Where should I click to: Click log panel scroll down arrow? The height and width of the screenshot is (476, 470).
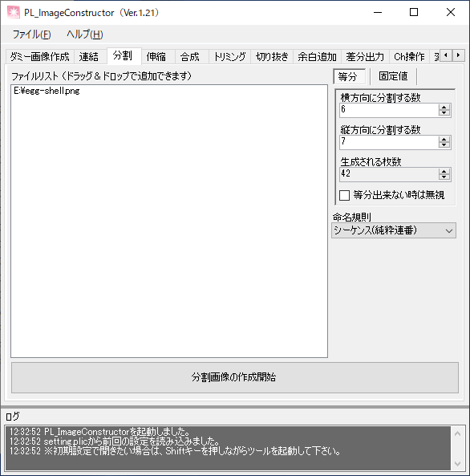pyautogui.click(x=457, y=464)
